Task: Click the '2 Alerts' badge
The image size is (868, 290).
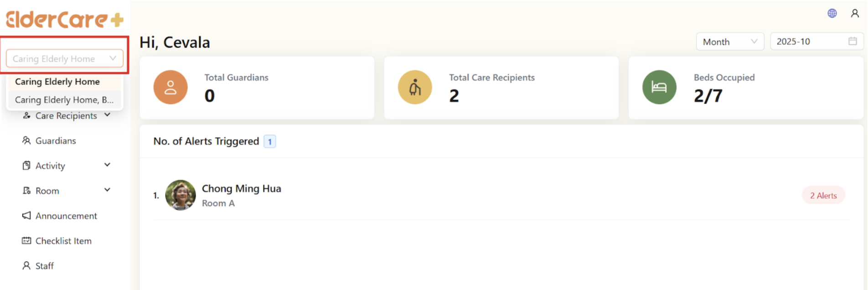Action: coord(823,196)
